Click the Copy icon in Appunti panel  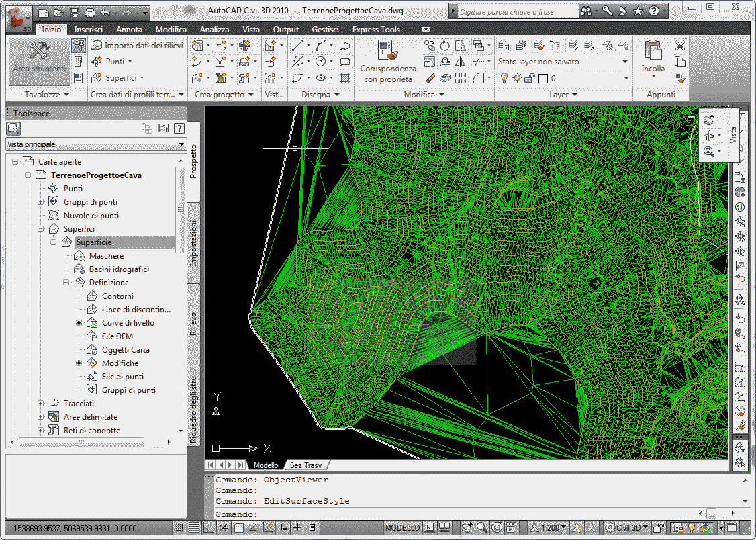[680, 62]
